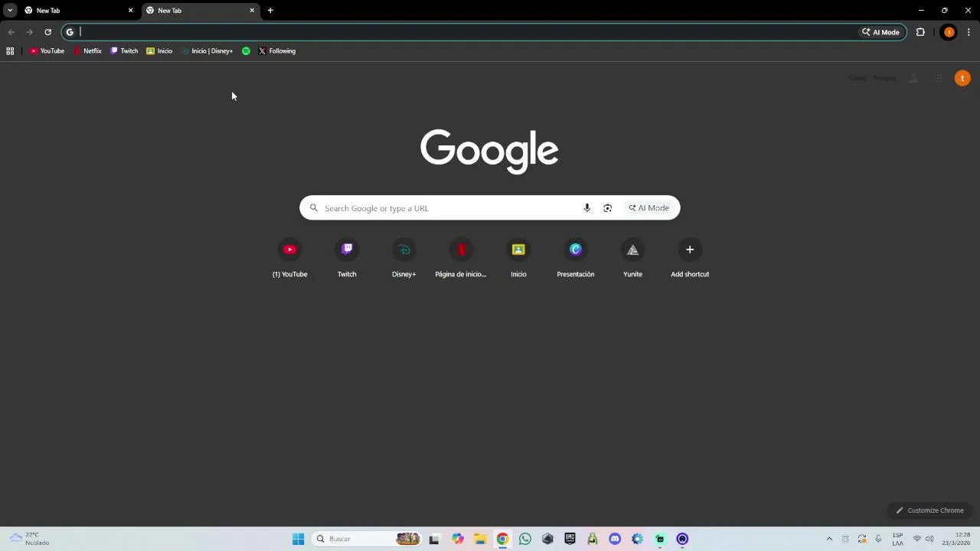
Task: Open Copilot from the taskbar
Action: [x=458, y=539]
